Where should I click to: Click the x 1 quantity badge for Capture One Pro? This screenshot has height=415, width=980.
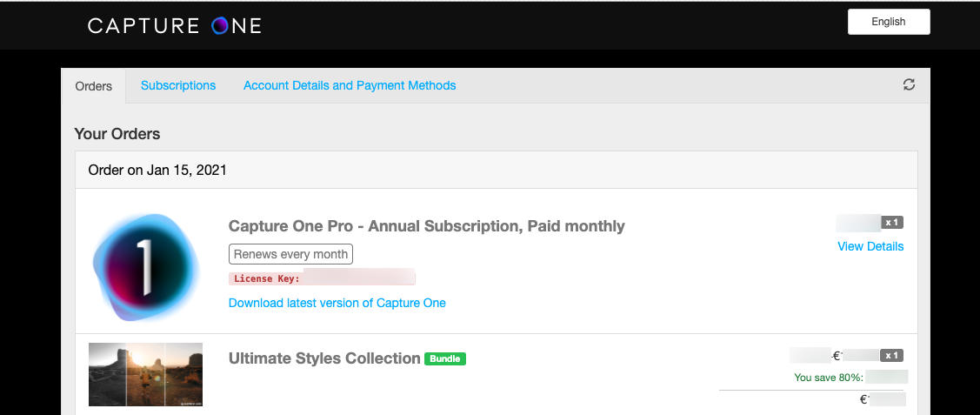point(892,222)
